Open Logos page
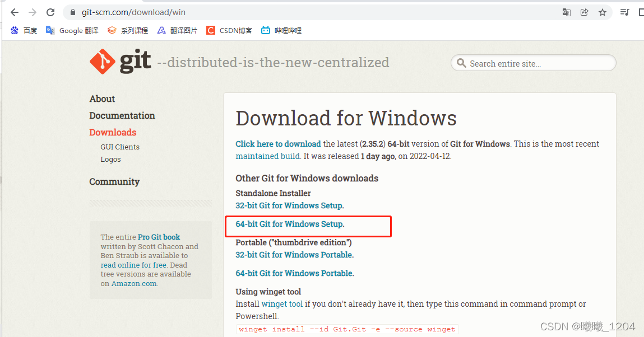 click(x=110, y=159)
